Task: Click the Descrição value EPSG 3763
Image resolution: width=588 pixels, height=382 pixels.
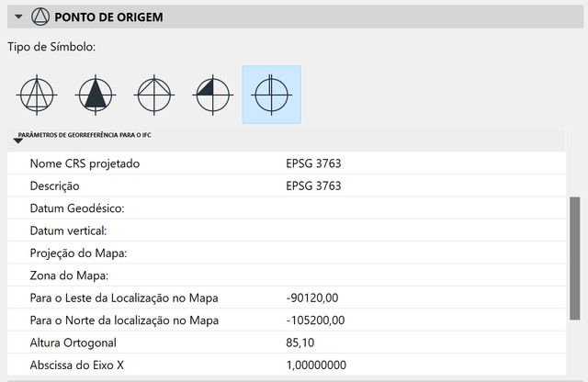Action: (313, 185)
